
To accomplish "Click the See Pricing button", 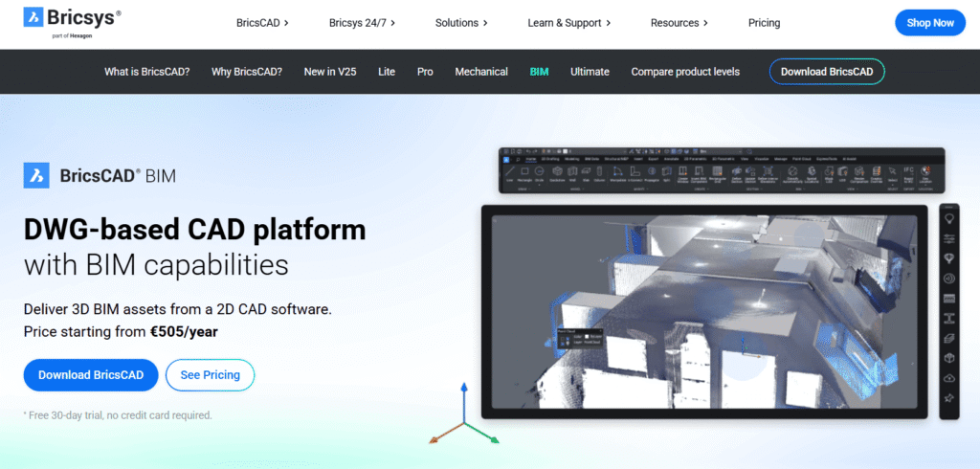I will pyautogui.click(x=210, y=375).
